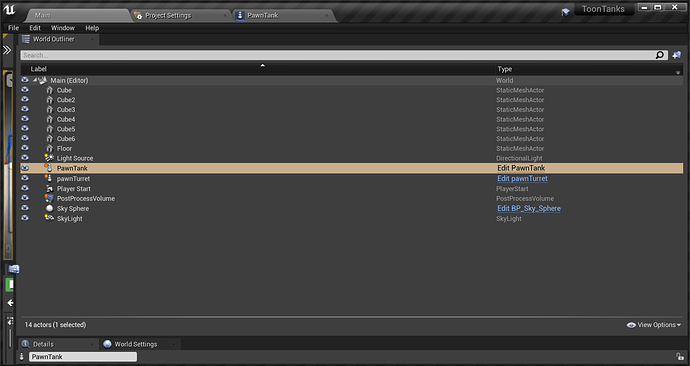Click the Details panel magnifier icon
690x366 pixels.
coord(26,344)
